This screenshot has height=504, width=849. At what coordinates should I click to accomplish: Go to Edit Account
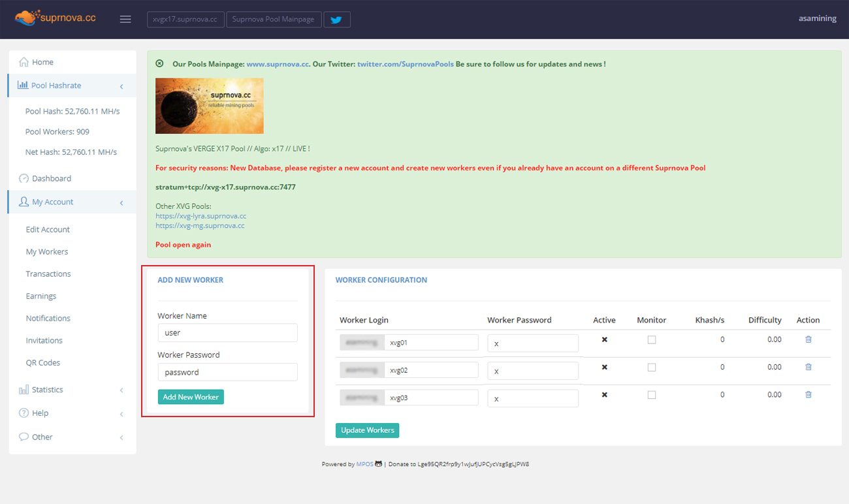coord(48,229)
